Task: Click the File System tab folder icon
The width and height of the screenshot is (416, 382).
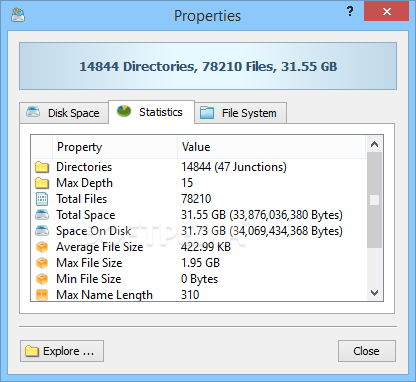Action: pyautogui.click(x=207, y=113)
